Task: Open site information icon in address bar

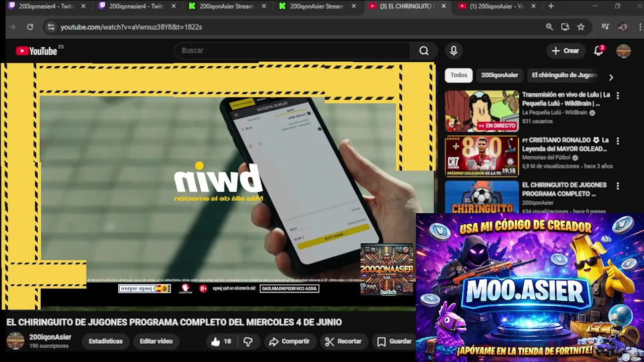Action: tap(51, 27)
